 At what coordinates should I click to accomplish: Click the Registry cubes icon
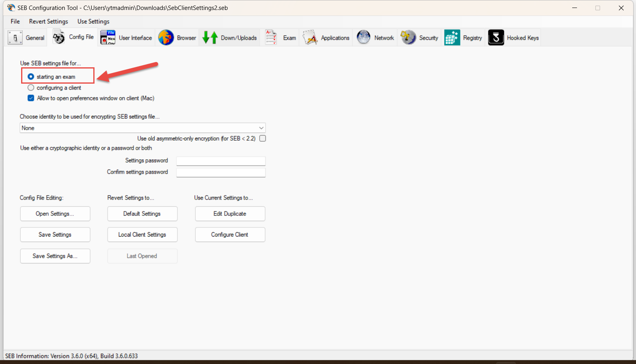(452, 38)
